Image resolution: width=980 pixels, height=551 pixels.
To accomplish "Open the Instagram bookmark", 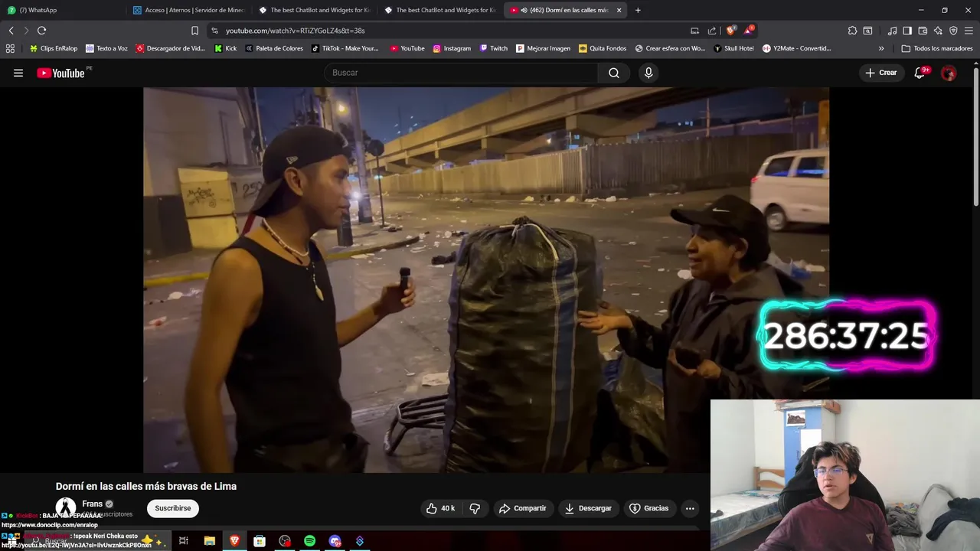I will [x=452, y=48].
